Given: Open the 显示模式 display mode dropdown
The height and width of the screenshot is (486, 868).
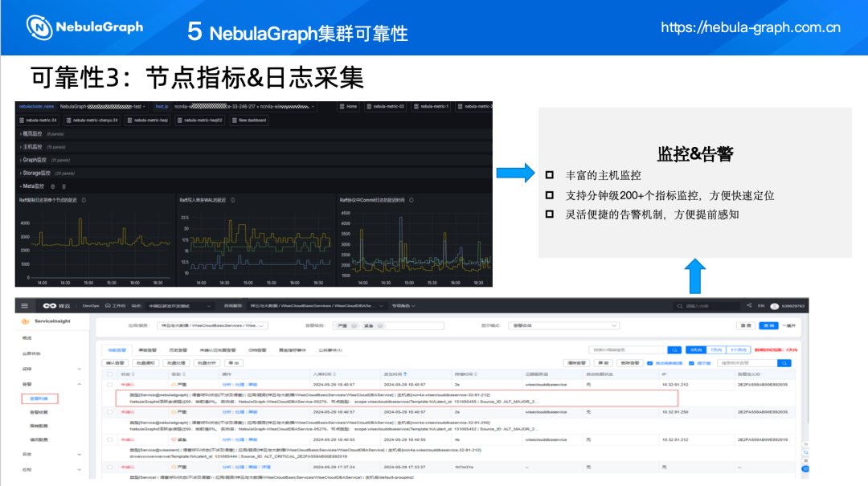Looking at the screenshot, I should tap(563, 326).
